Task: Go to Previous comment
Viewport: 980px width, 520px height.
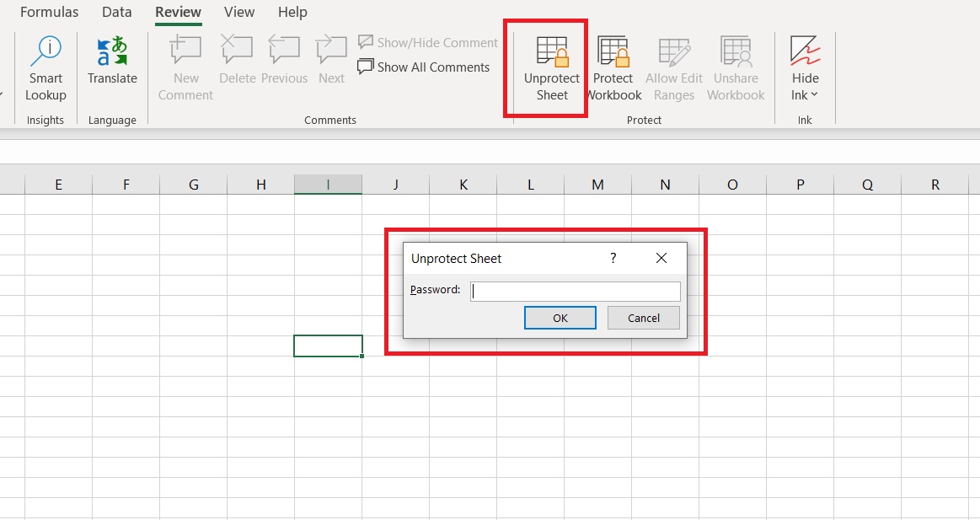Action: 284,61
